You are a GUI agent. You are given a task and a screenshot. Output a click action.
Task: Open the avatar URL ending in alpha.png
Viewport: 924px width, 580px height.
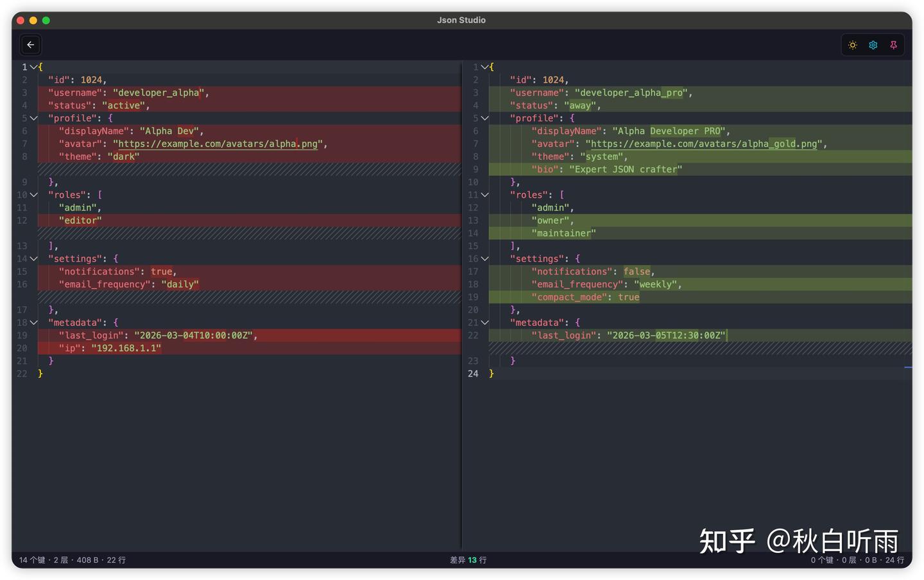tap(218, 144)
